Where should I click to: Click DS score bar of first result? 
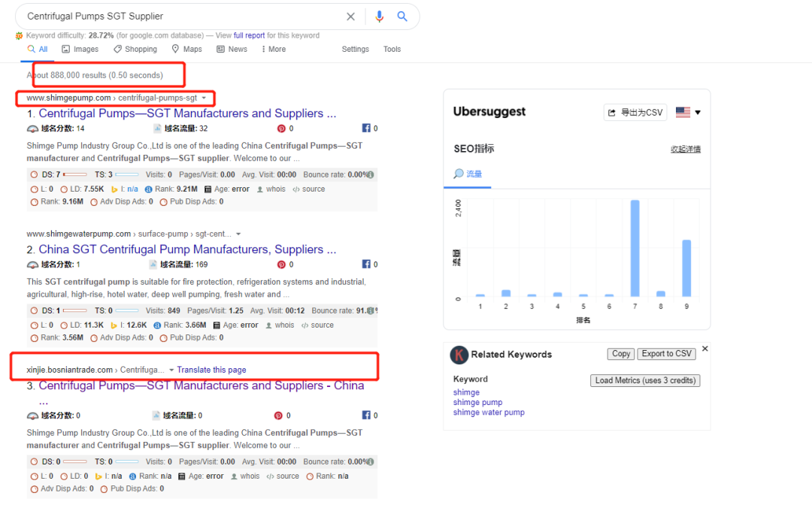tap(74, 174)
